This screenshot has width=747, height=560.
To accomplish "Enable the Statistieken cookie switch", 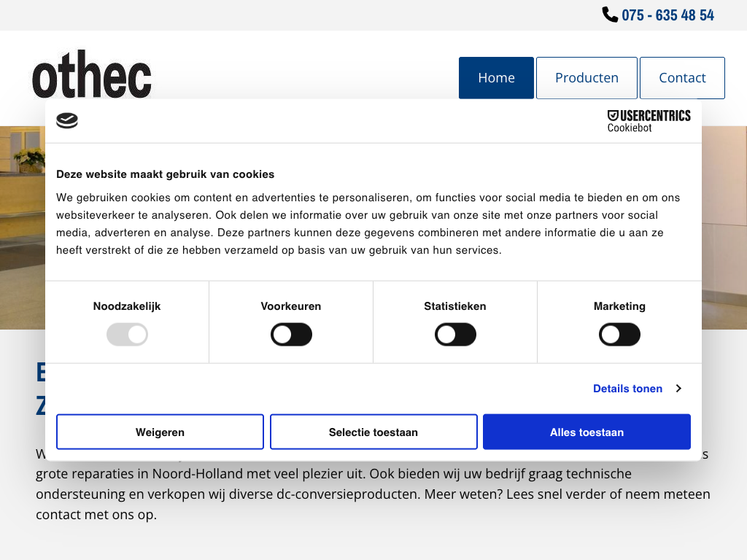I will [x=455, y=335].
